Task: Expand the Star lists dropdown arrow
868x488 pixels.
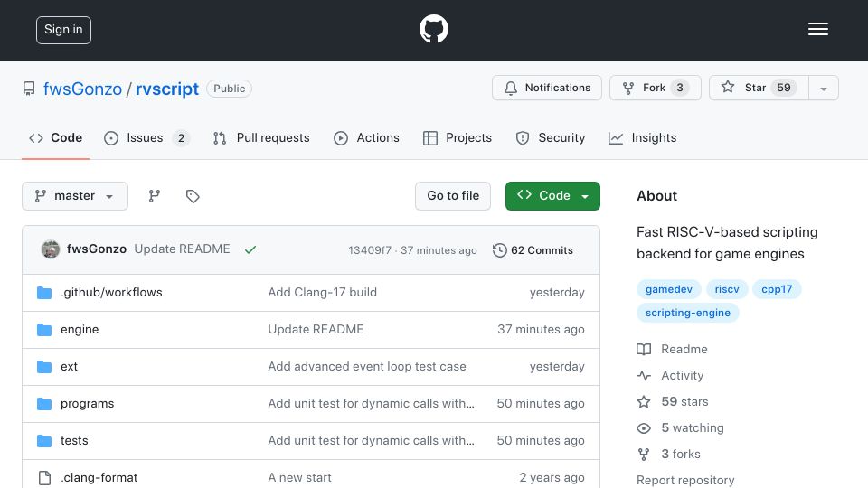Action: click(823, 89)
